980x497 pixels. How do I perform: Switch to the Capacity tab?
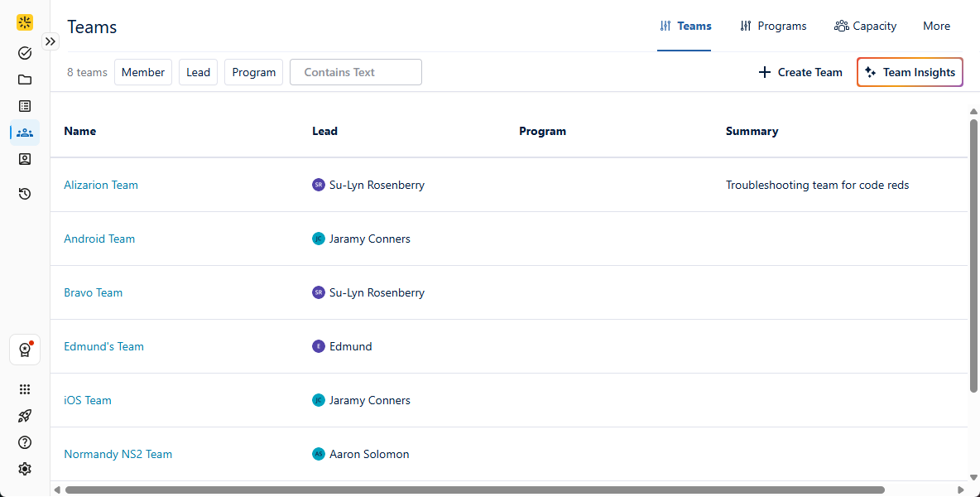(865, 26)
